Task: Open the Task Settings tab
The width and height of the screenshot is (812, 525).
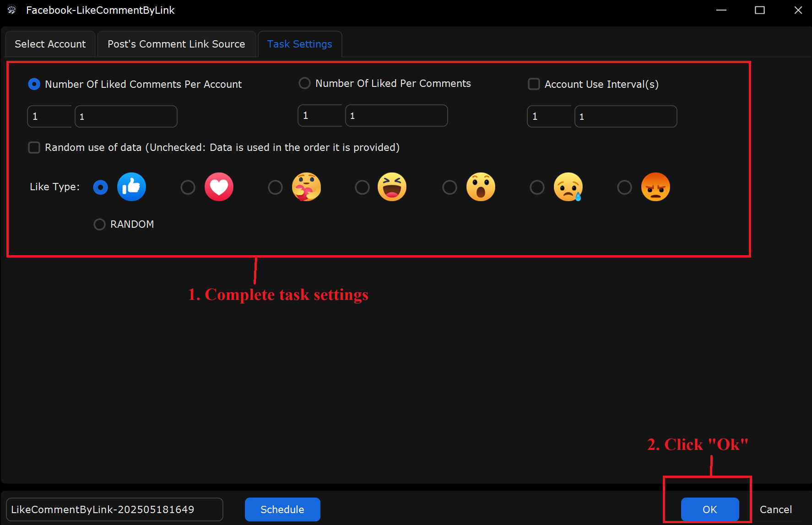Action: tap(300, 44)
